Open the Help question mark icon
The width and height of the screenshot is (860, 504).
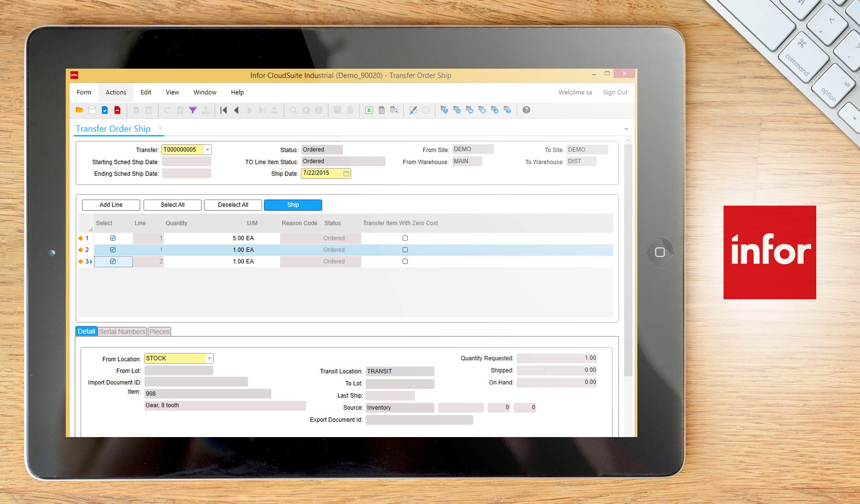(x=526, y=110)
